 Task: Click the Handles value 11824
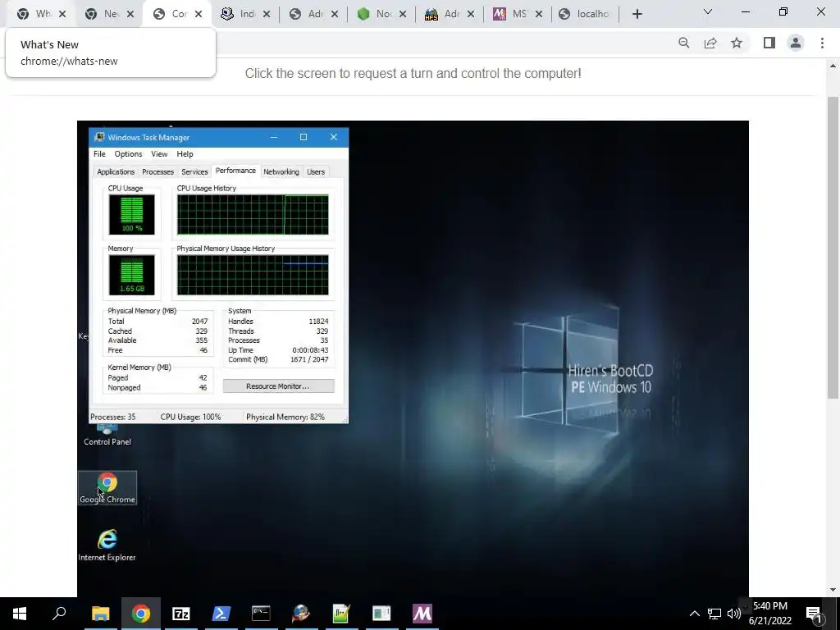[319, 322]
